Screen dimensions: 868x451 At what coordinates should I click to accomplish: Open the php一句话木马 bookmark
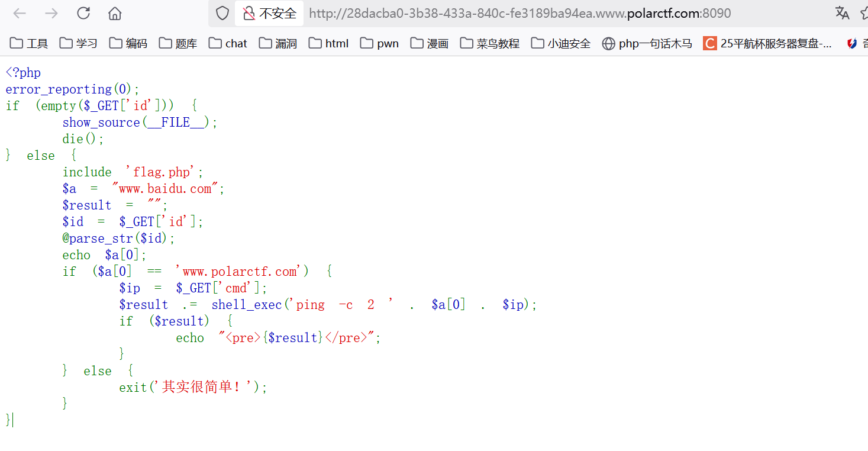647,43
